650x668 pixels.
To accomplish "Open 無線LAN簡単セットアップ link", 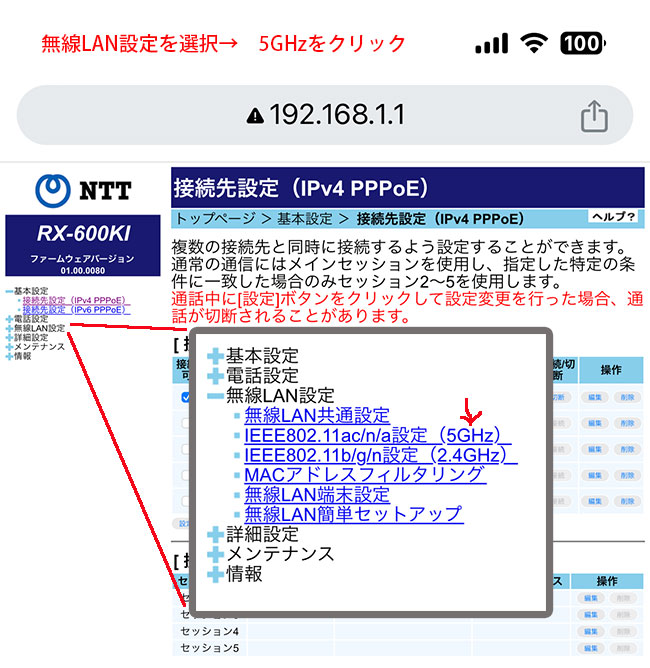I will [x=354, y=514].
